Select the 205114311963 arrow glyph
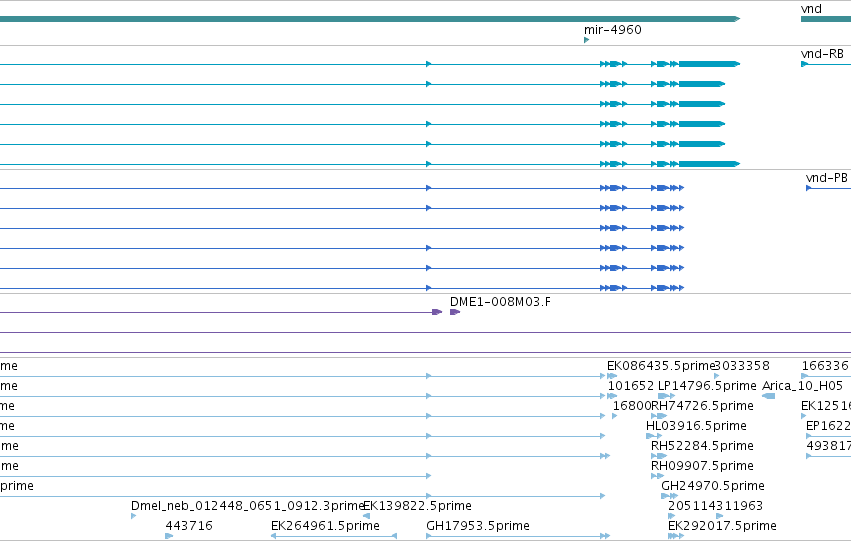The width and height of the screenshot is (851, 541). 671,516
